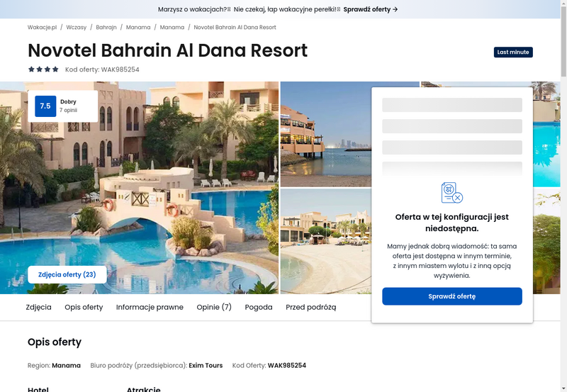Go to Wakacje.pl breadcrumb link
The width and height of the screenshot is (567, 392).
43,27
